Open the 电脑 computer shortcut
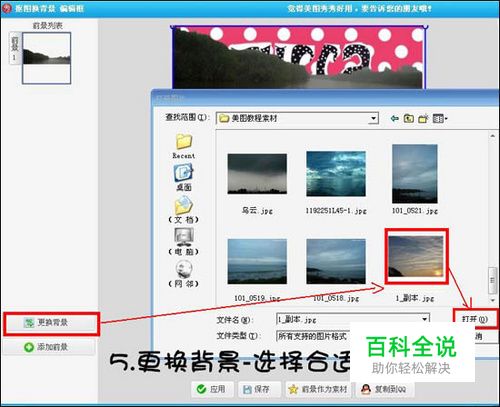The height and width of the screenshot is (407, 500). [184, 241]
